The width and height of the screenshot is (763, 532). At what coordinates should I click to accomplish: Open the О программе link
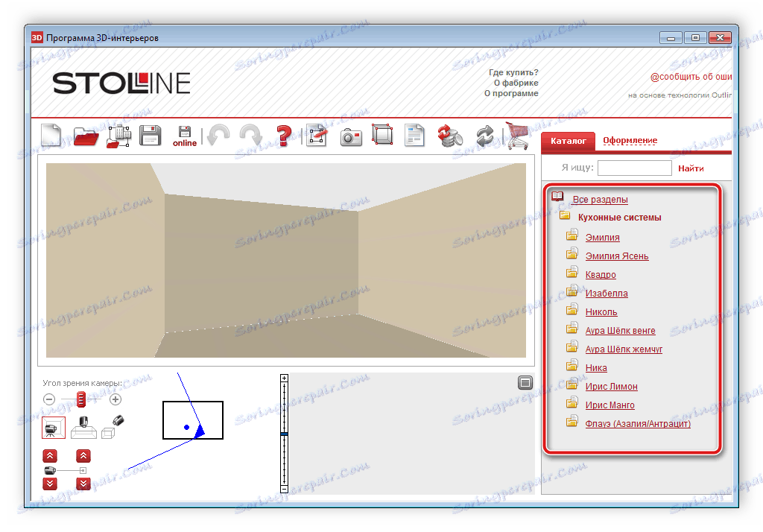511,93
